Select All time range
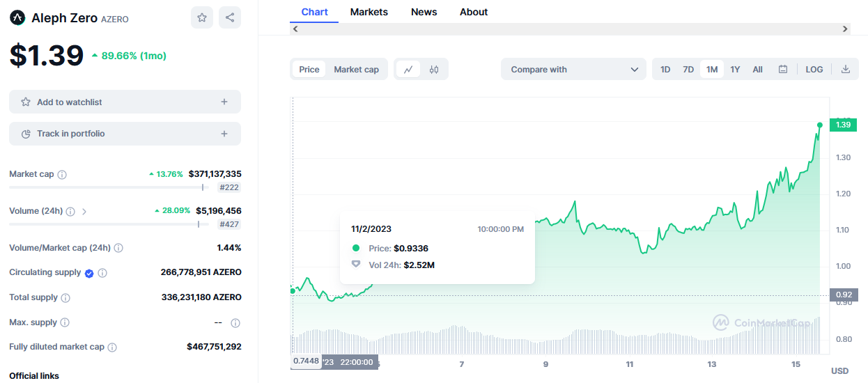The height and width of the screenshot is (383, 868). (758, 70)
